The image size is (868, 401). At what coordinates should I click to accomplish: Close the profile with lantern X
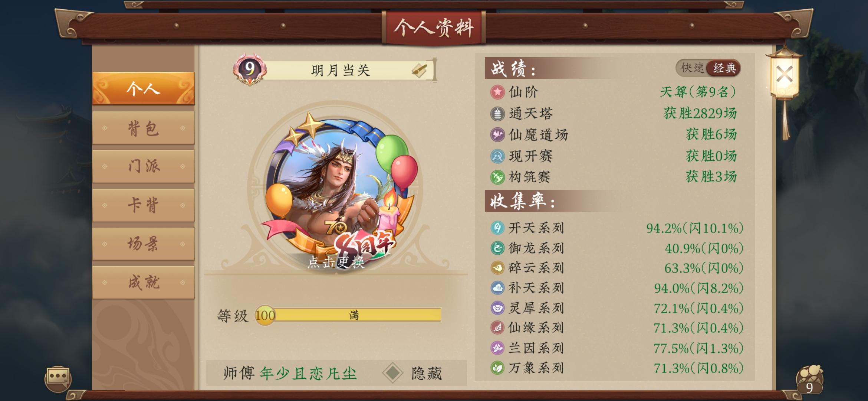[784, 74]
